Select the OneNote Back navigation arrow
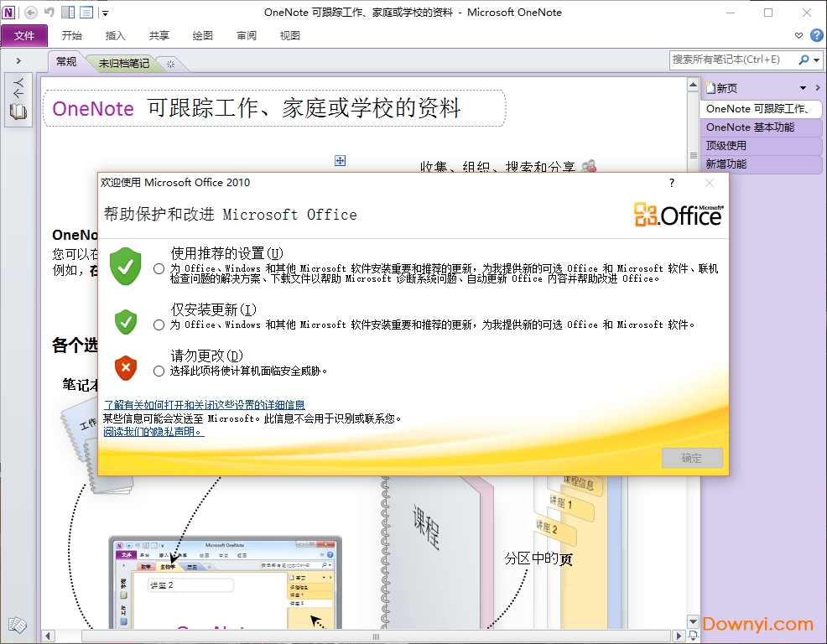This screenshot has width=827, height=644. (31, 13)
